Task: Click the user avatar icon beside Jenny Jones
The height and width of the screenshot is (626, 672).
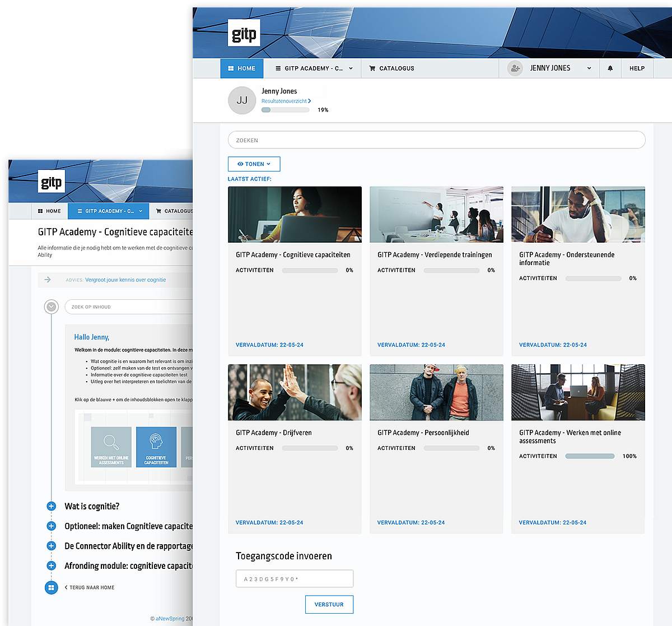Action: [515, 68]
